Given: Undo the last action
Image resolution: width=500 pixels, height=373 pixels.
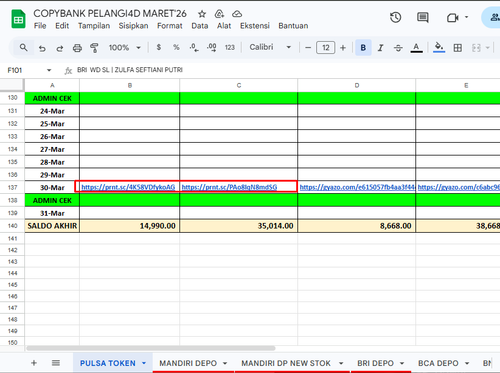Looking at the screenshot, I should pyautogui.click(x=42, y=48).
